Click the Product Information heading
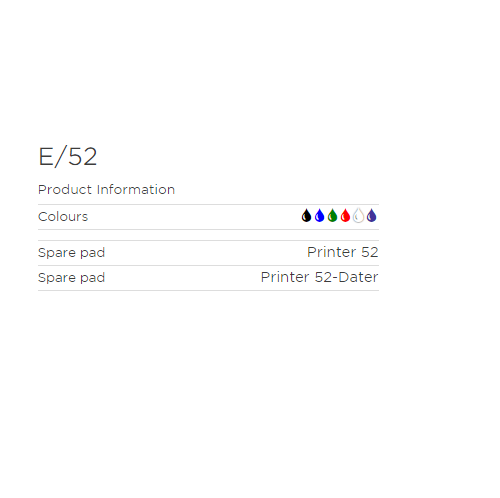The height and width of the screenshot is (498, 500). 106,190
